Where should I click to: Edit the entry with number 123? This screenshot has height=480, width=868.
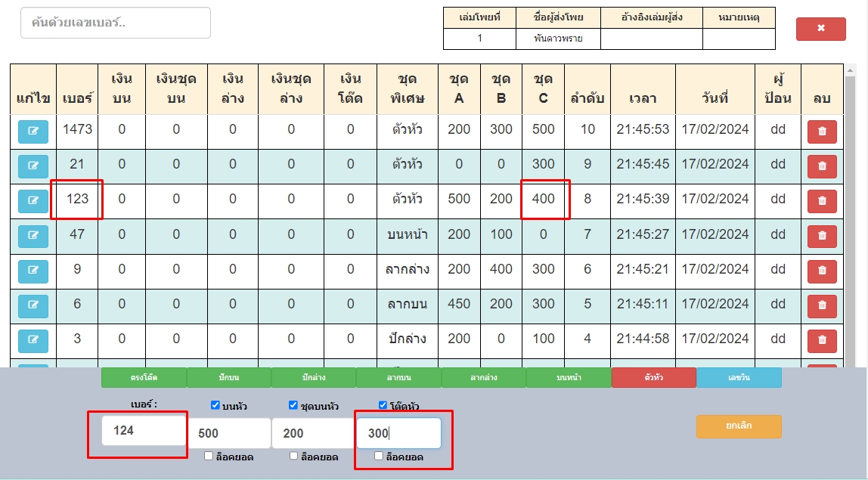click(x=33, y=200)
